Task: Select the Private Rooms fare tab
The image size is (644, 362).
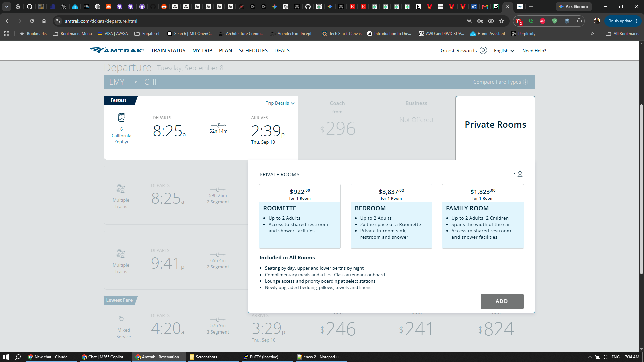Action: coord(495,128)
